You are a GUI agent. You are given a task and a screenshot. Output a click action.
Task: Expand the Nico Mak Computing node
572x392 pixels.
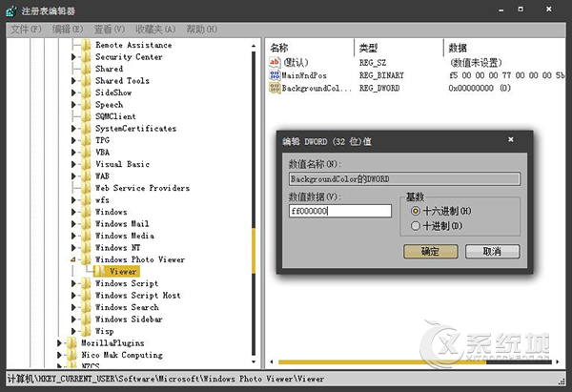59,355
